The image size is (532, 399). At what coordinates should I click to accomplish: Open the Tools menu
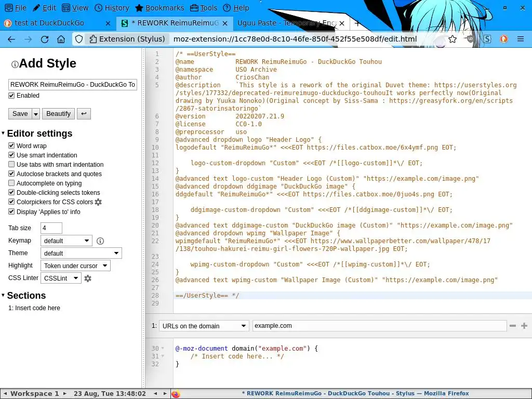(x=204, y=8)
